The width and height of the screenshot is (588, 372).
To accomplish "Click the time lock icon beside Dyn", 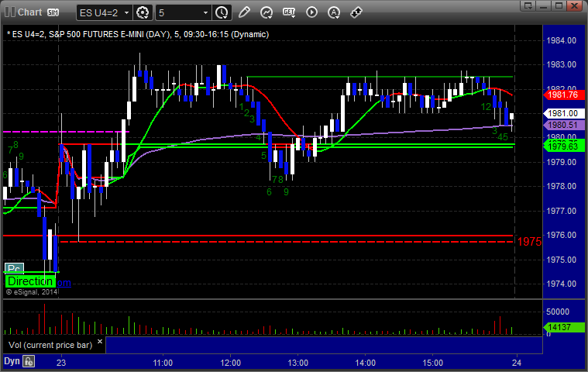I will (29, 361).
